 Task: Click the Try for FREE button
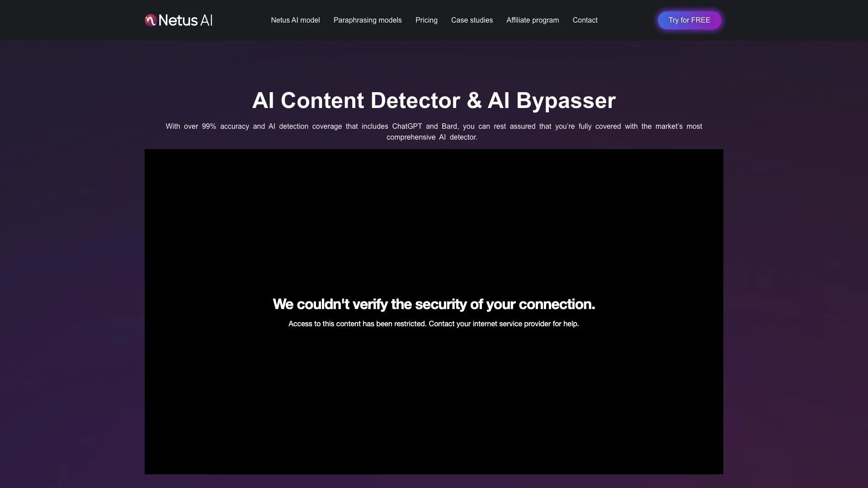[x=689, y=20]
